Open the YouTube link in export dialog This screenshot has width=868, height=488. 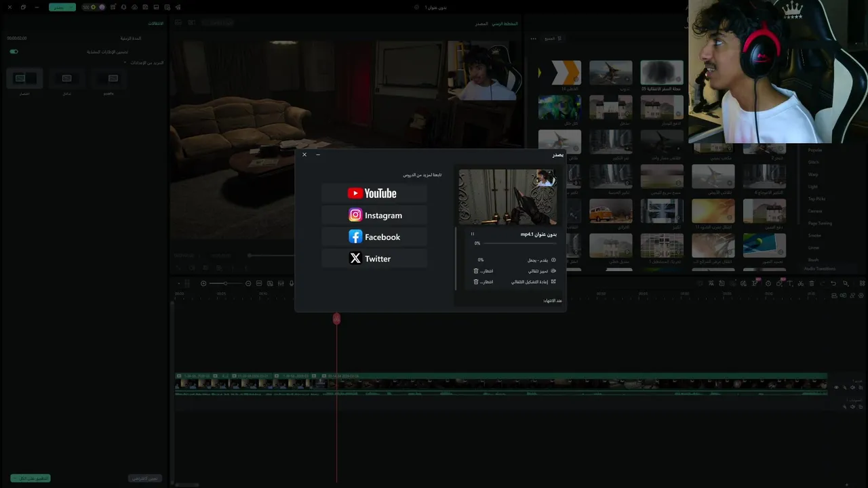(x=374, y=193)
